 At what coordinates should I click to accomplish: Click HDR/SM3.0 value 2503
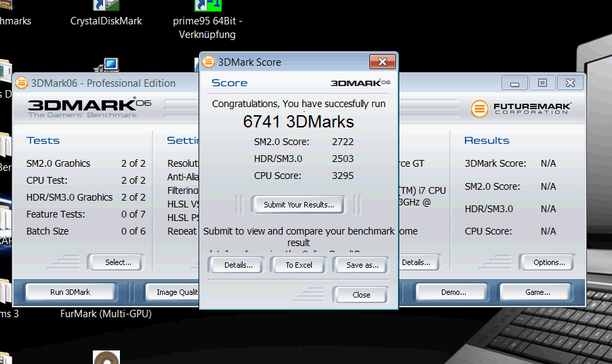pyautogui.click(x=343, y=159)
